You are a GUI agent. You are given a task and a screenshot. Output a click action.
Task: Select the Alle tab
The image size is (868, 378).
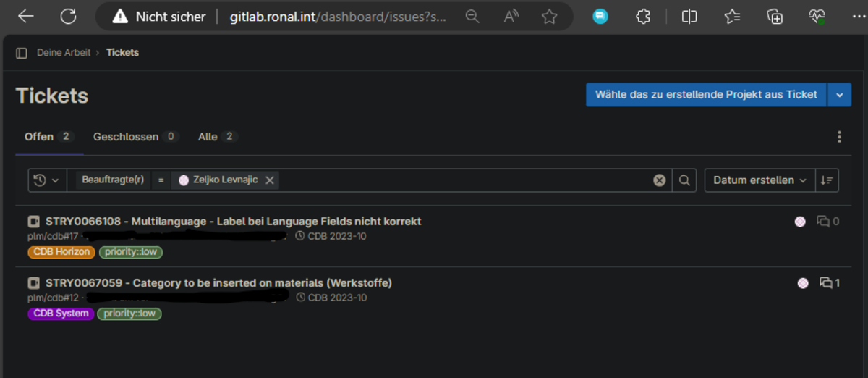point(208,137)
